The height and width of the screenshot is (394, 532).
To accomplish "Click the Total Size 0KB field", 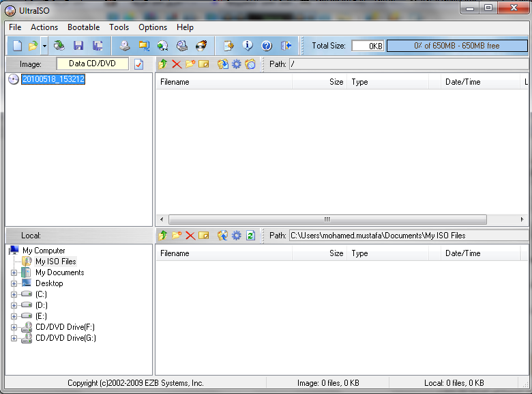I will pyautogui.click(x=368, y=46).
